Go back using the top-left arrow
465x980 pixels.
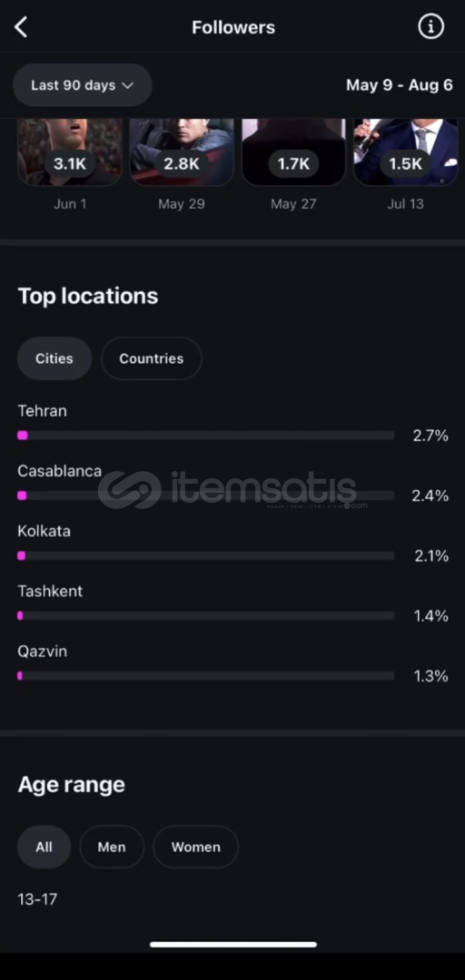click(21, 27)
